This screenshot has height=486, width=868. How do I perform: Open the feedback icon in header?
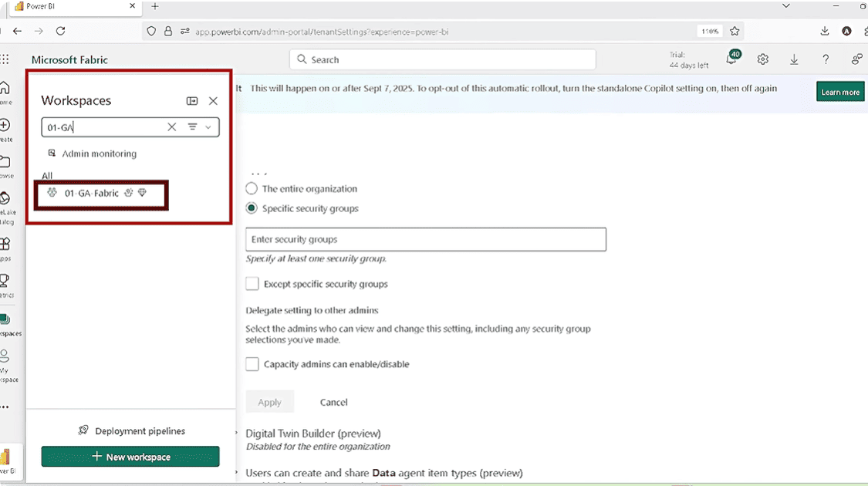click(x=856, y=59)
